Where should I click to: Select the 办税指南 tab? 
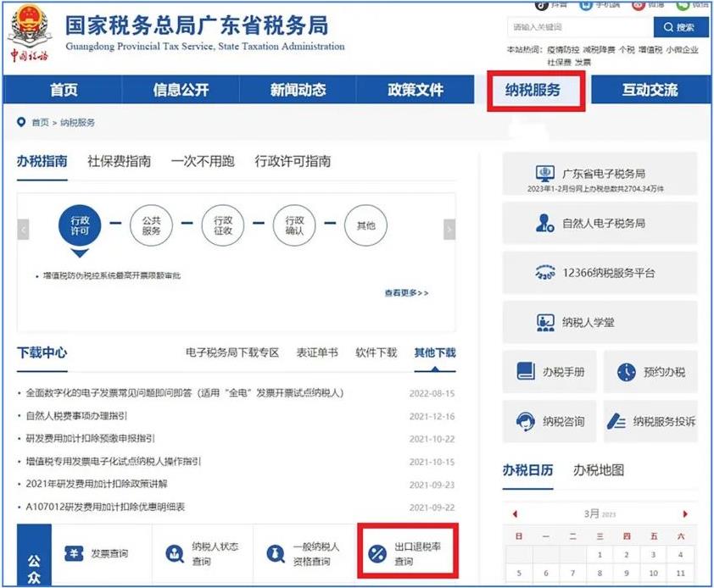click(42, 161)
